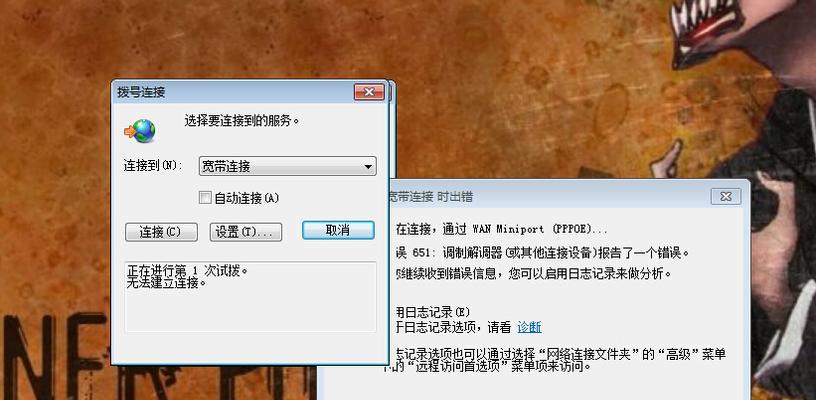Toggle auto connect via 自动连接(A) label
This screenshot has width=816, height=400.
tap(247, 198)
